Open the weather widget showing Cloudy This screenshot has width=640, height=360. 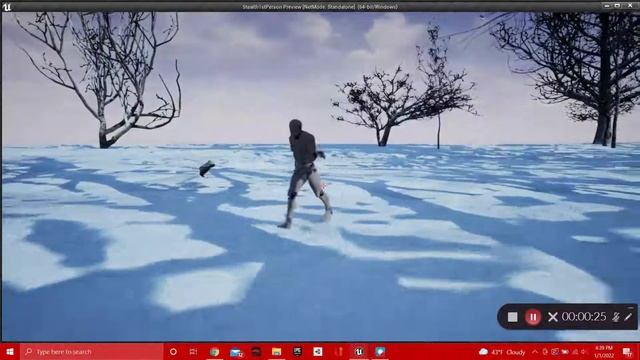click(x=502, y=352)
